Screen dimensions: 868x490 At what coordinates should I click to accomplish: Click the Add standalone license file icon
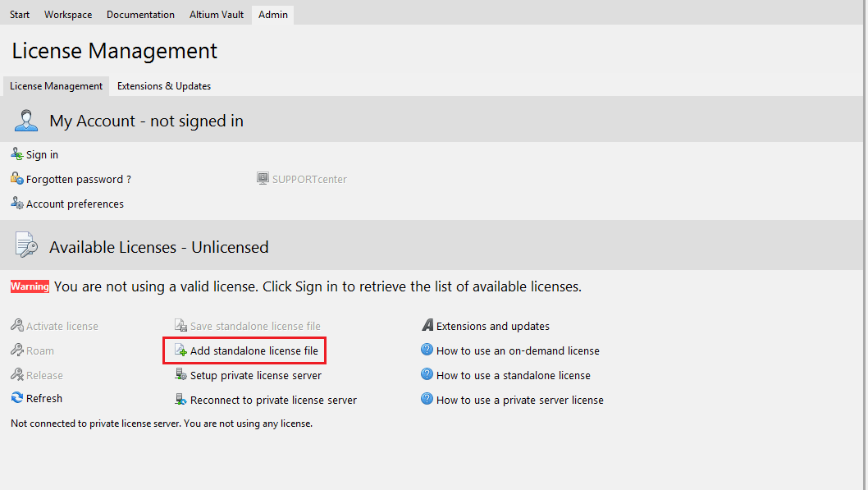coord(181,350)
